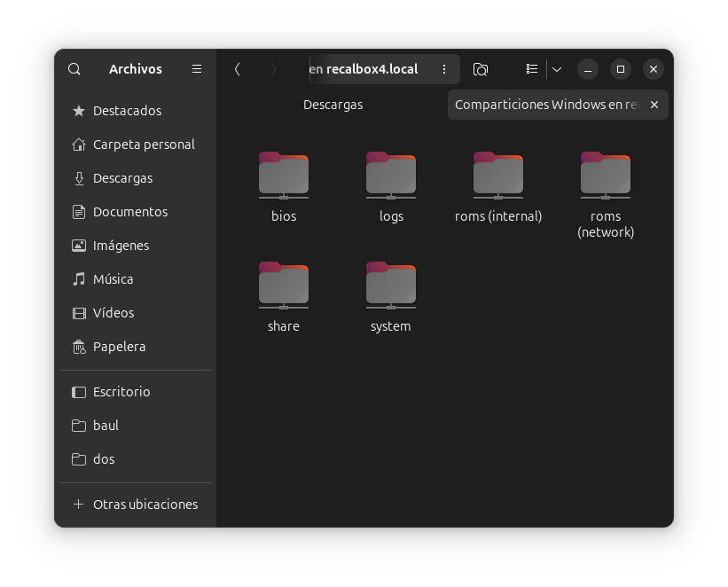Screen dimensions: 728x587
Task: Select the system network folder
Action: 391,297
